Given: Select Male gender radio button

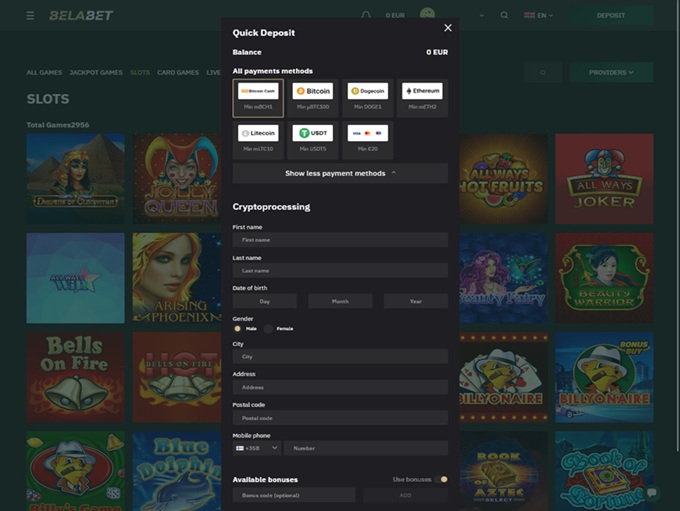Looking at the screenshot, I should (x=237, y=328).
